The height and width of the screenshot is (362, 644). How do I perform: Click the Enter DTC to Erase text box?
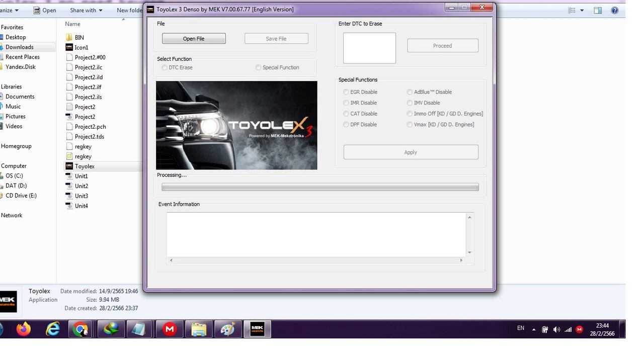(369, 48)
